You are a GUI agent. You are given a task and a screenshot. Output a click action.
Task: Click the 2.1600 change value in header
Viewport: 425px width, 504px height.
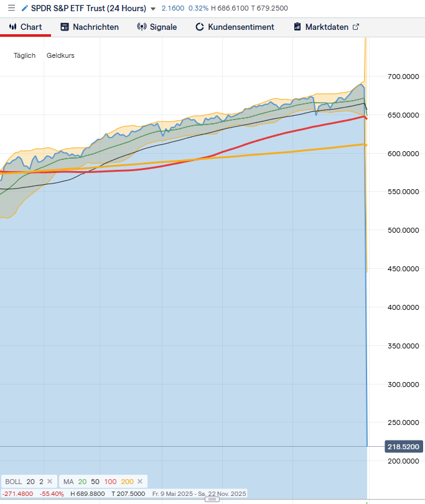click(x=173, y=8)
